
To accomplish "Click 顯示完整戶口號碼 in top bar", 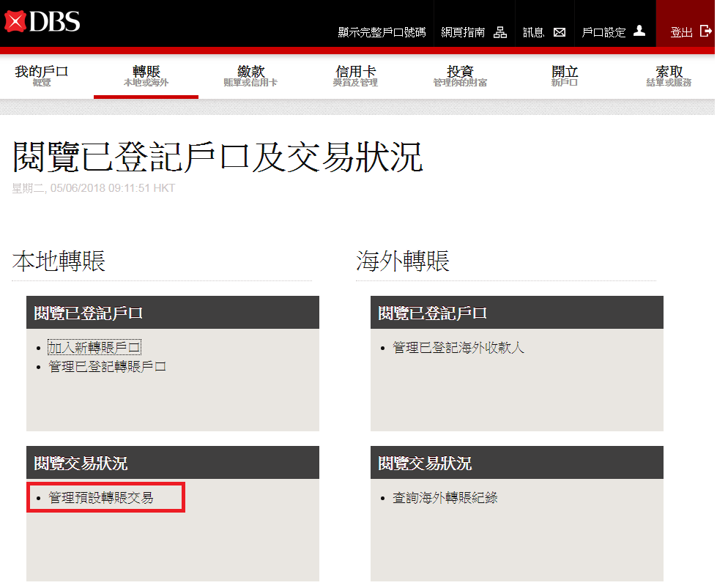I will click(x=381, y=33).
